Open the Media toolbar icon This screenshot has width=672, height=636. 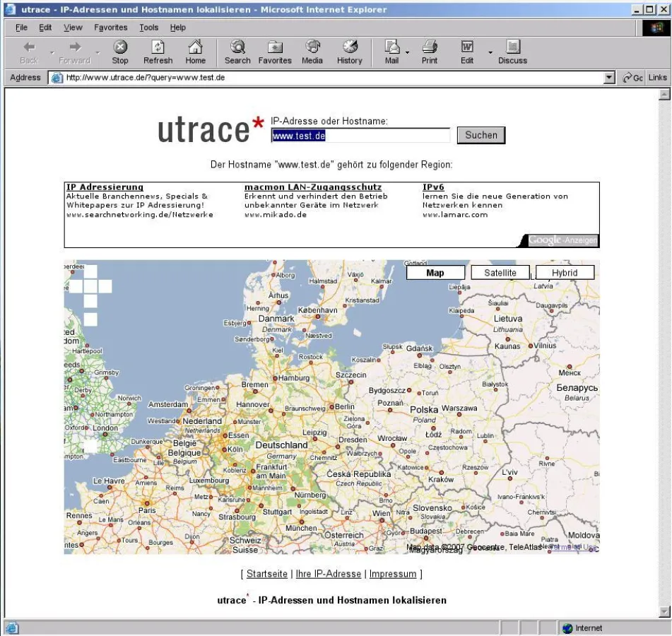tap(312, 47)
